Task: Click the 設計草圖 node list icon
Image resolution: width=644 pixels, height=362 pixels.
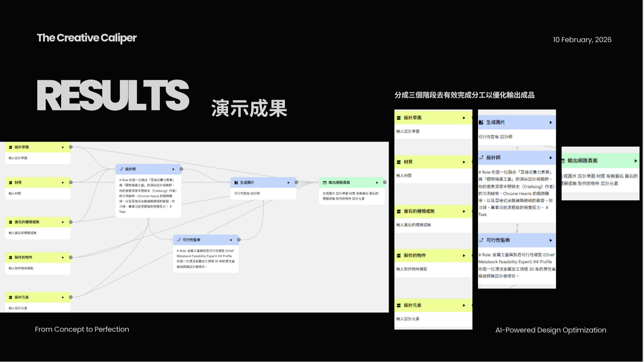Action: [x=10, y=147]
